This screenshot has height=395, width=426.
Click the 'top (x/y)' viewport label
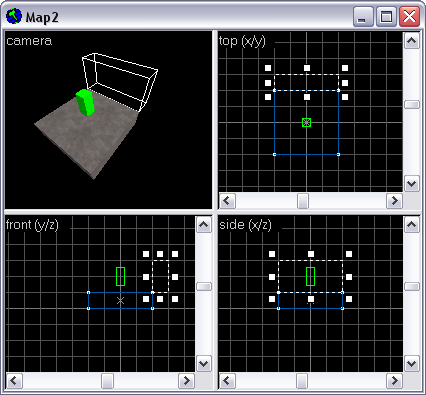(x=242, y=41)
